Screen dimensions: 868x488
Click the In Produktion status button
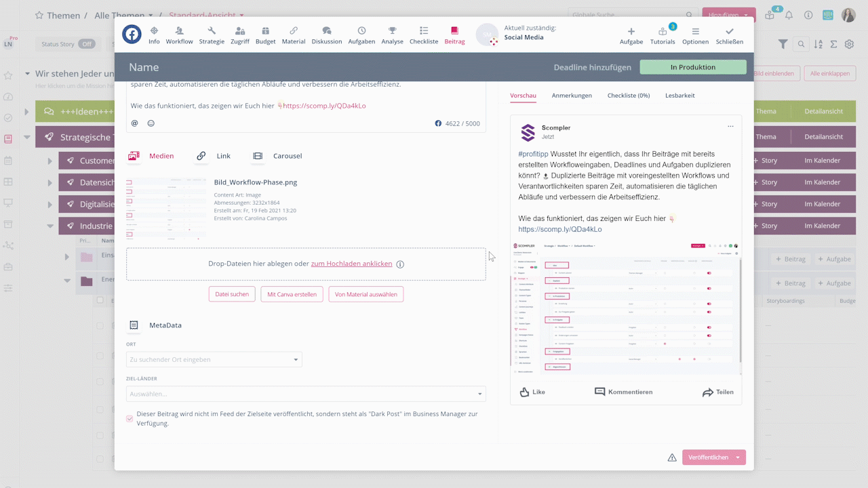tap(692, 67)
